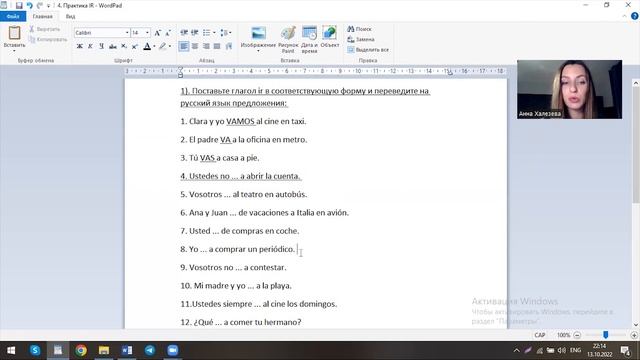Zoom in with the plus button
The width and height of the screenshot is (640, 360).
(x=634, y=335)
